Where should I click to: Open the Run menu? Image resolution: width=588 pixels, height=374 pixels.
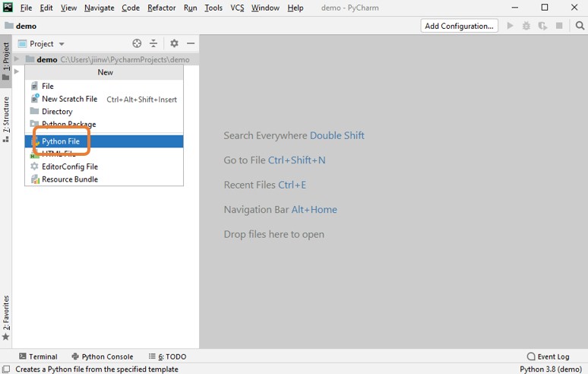pyautogui.click(x=190, y=8)
